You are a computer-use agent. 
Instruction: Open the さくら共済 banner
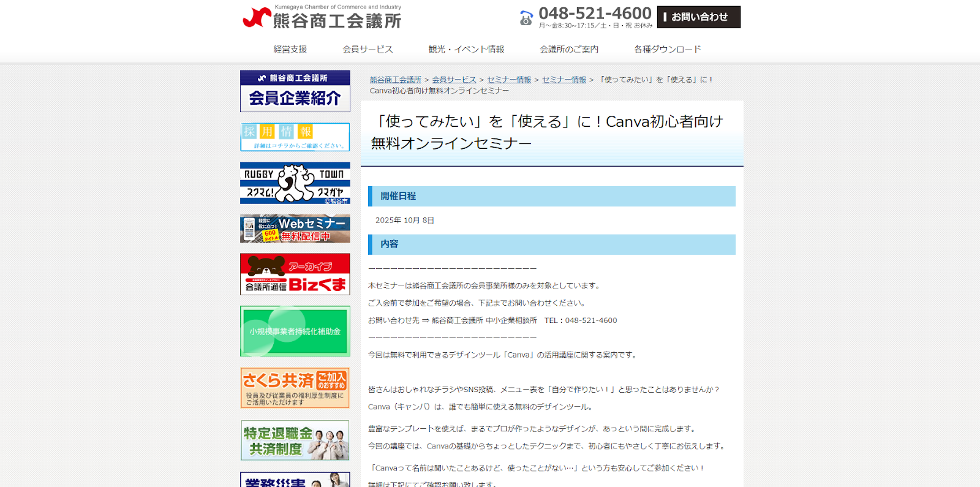pos(295,388)
